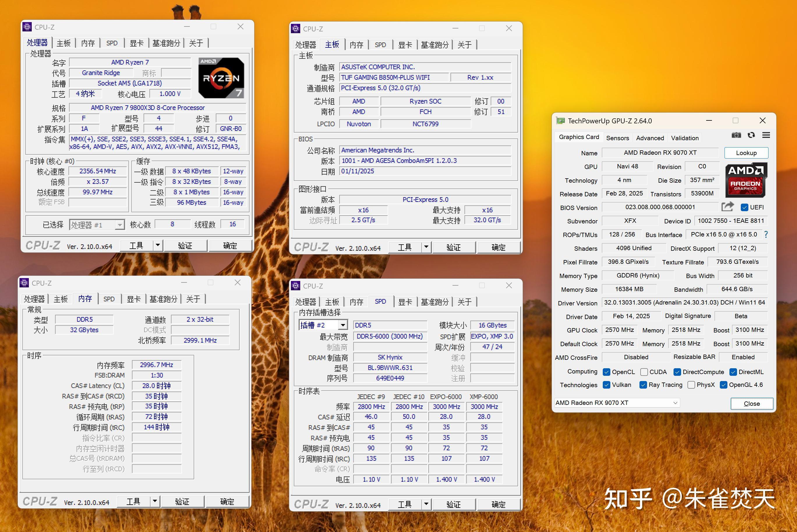Refresh GPU-Z readings using the refresh icon
Image resolution: width=797 pixels, height=532 pixels.
(751, 135)
